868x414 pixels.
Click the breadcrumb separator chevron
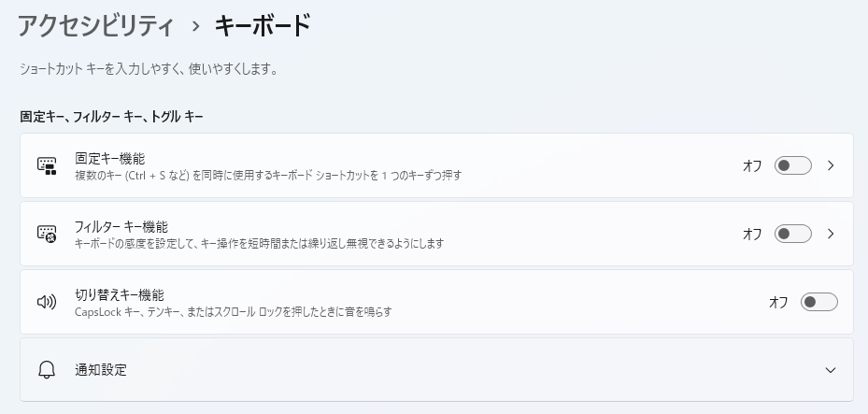click(x=195, y=26)
